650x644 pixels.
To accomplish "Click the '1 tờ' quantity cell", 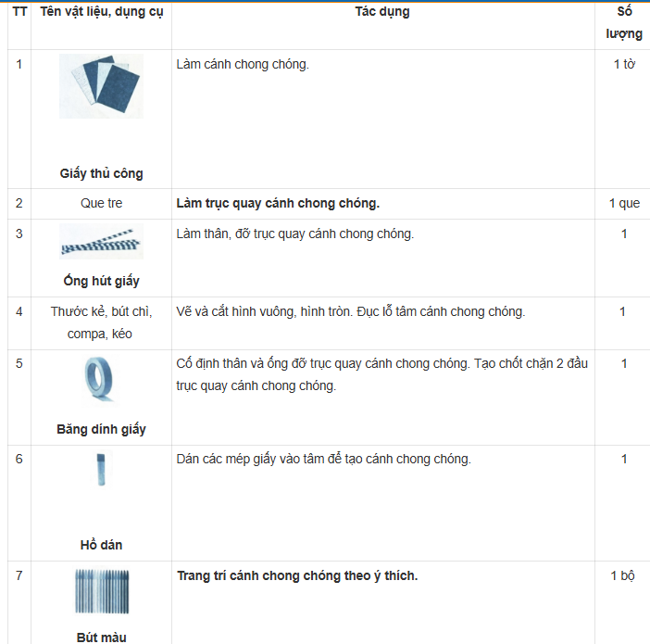I will pyautogui.click(x=623, y=64).
